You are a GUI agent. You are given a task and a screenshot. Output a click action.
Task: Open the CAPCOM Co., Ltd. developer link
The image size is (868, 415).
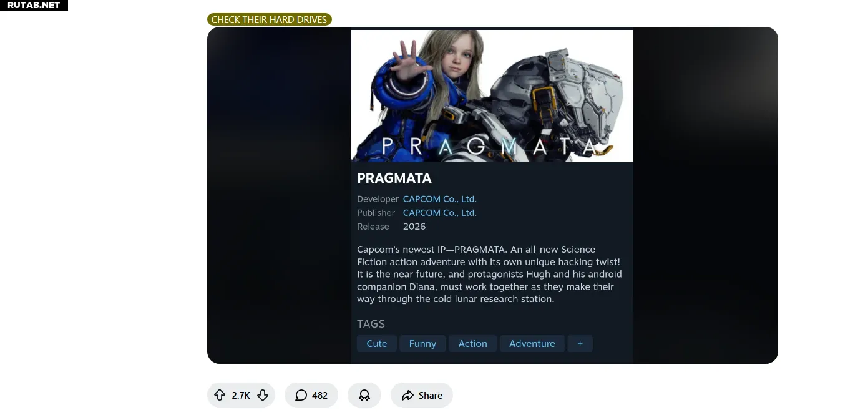coord(440,199)
